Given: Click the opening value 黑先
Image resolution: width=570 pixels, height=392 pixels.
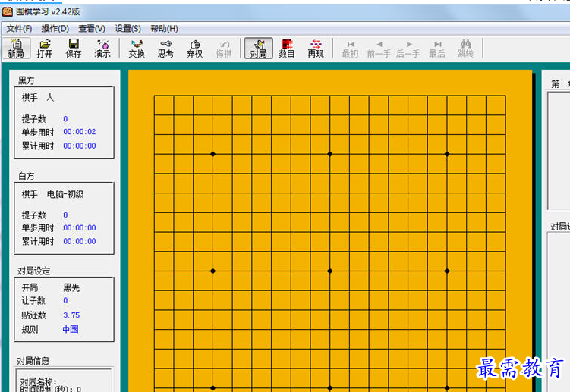Looking at the screenshot, I should [x=71, y=287].
